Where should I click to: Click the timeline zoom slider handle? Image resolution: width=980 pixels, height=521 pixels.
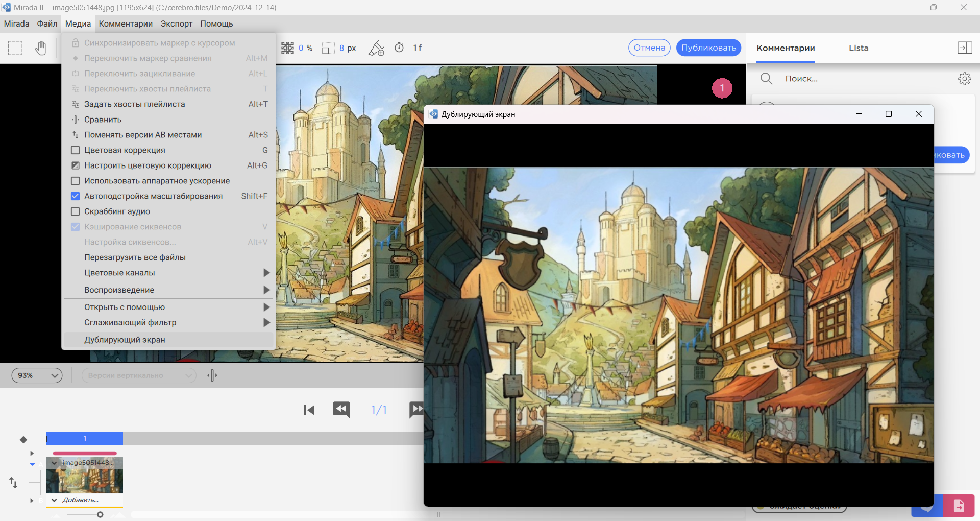[100, 514]
